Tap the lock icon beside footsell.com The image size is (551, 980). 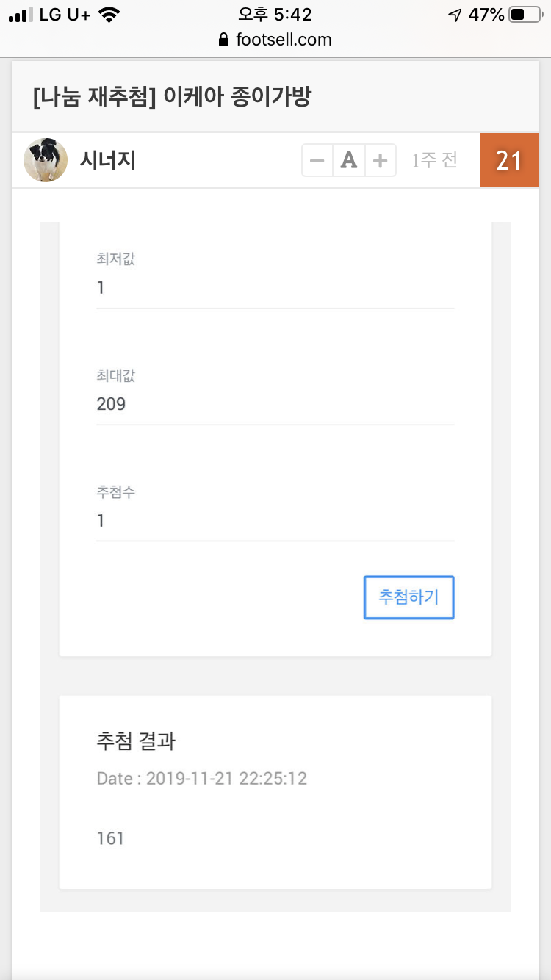click(224, 40)
